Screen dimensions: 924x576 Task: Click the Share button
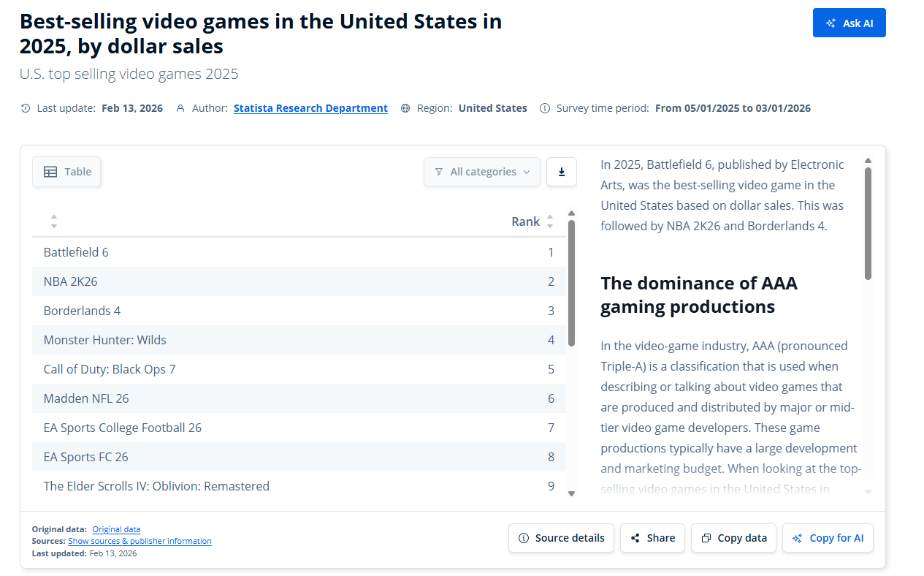(x=652, y=538)
